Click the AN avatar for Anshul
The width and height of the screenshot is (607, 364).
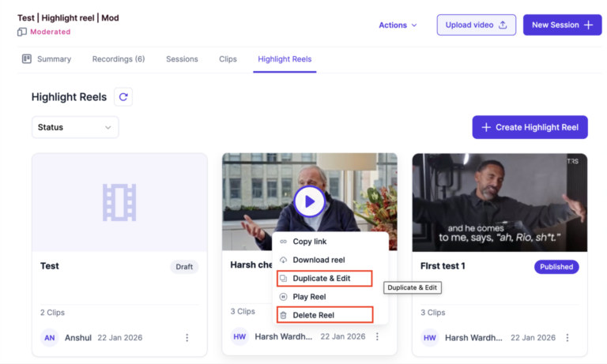coord(50,337)
